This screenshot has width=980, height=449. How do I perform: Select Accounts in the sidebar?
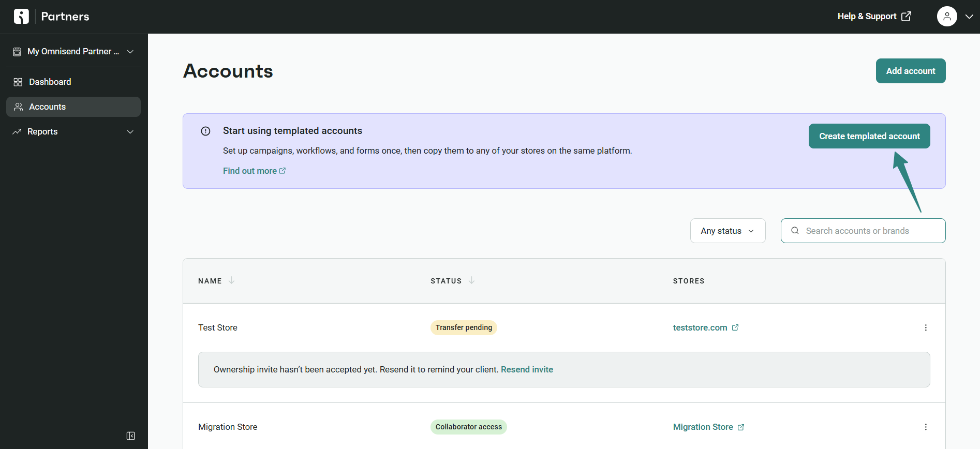(x=48, y=107)
